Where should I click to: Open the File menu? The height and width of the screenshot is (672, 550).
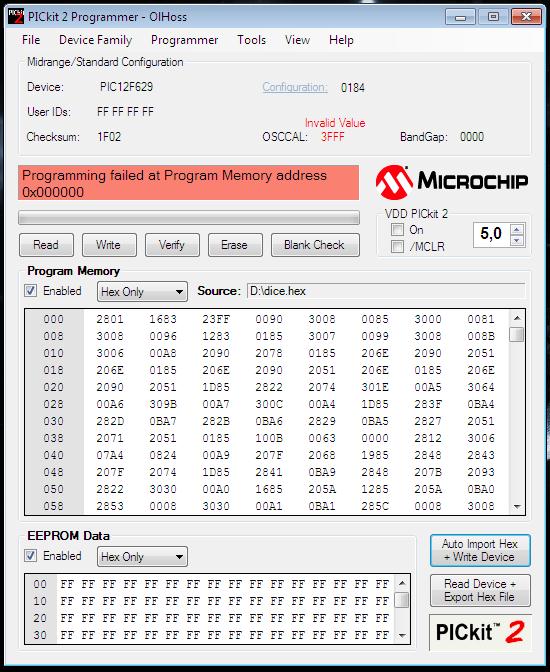(31, 40)
